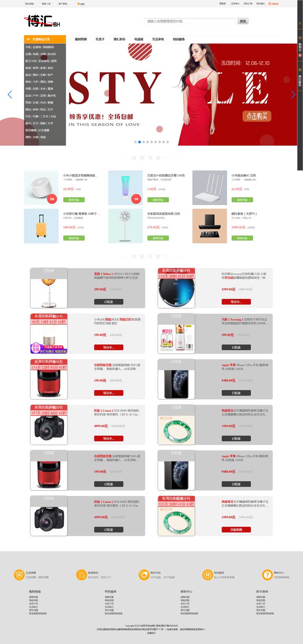Click the 售后无忧 handshake icon
Screen dimensions: 303x644
(x=144, y=575)
